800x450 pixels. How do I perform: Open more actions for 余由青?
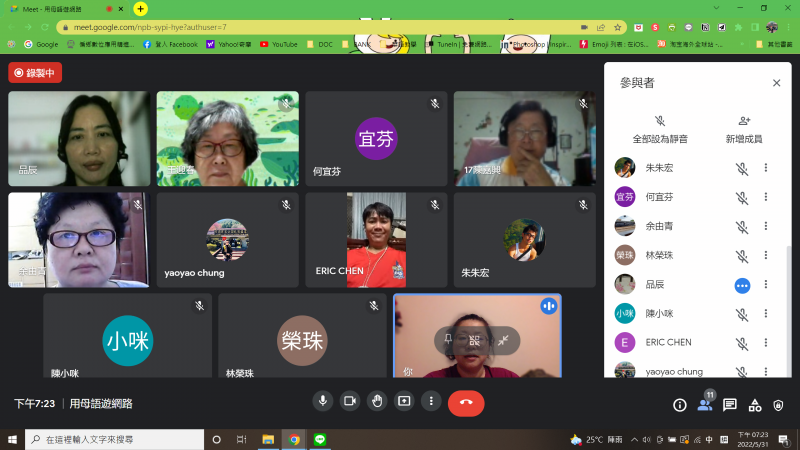766,226
